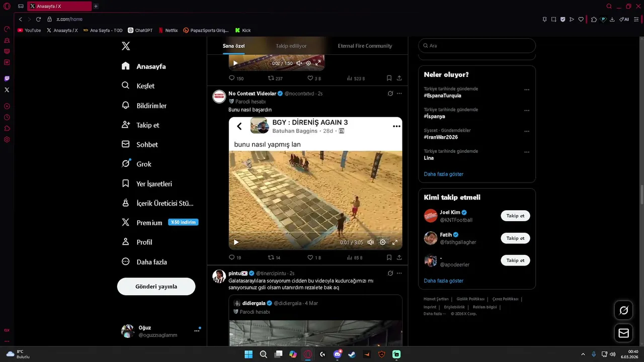Open Profil page

[137, 242]
